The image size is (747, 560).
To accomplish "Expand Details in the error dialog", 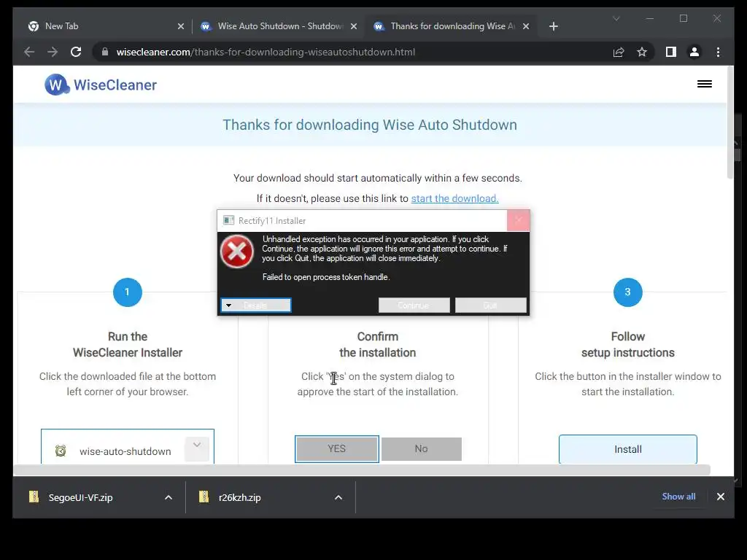I will click(x=256, y=306).
